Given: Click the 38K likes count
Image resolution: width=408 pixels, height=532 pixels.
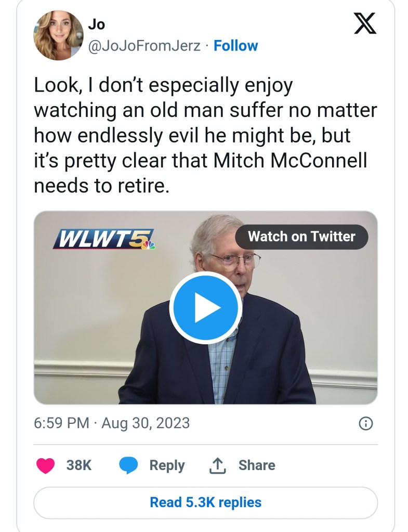Looking at the screenshot, I should pos(79,465).
